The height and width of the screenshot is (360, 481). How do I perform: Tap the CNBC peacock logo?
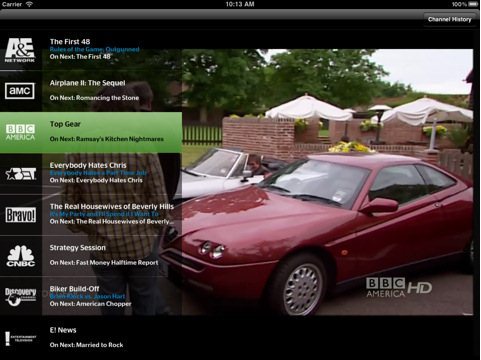click(x=21, y=256)
